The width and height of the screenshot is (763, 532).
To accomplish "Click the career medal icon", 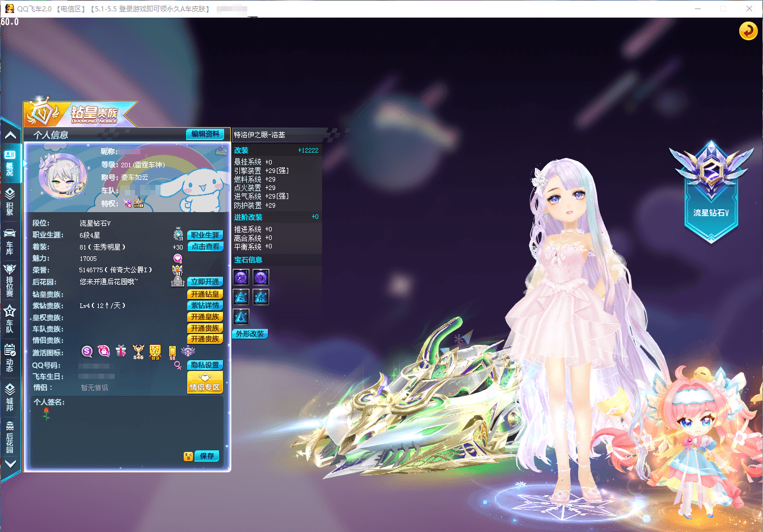I will 178,234.
